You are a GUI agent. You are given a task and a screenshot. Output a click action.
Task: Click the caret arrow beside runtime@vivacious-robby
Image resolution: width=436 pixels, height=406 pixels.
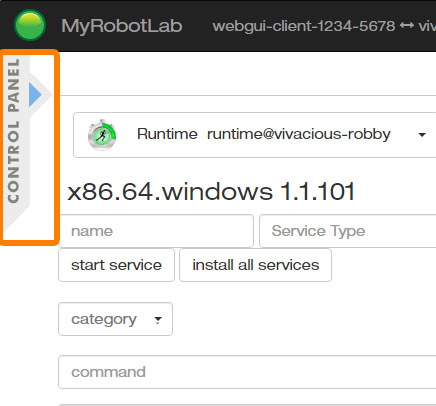(422, 135)
